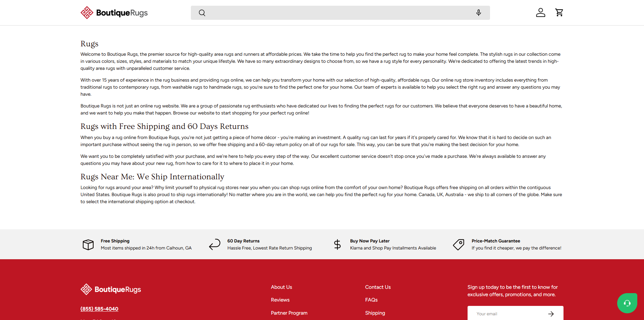Viewport: 644px width, 320px height.
Task: Go to the Contact Us page
Action: (378, 287)
